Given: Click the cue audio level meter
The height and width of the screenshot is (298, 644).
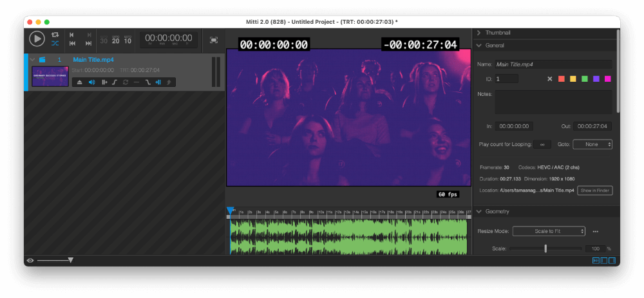Looking at the screenshot, I should 216,72.
